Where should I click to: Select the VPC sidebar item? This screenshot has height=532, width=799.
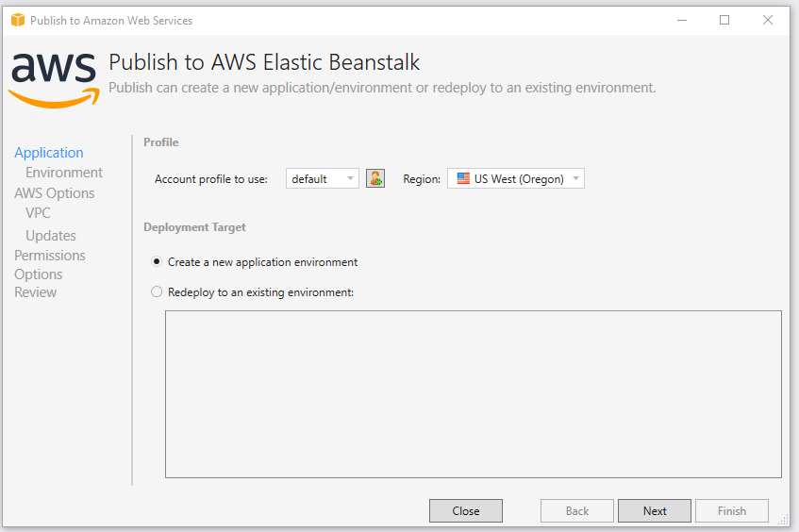pos(39,213)
